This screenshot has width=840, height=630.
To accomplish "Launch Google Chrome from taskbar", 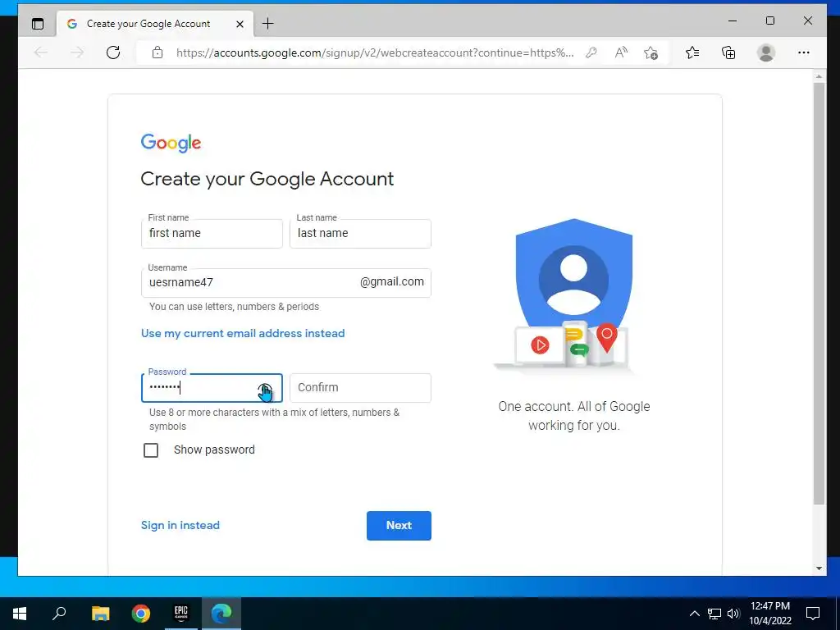I will [x=141, y=614].
